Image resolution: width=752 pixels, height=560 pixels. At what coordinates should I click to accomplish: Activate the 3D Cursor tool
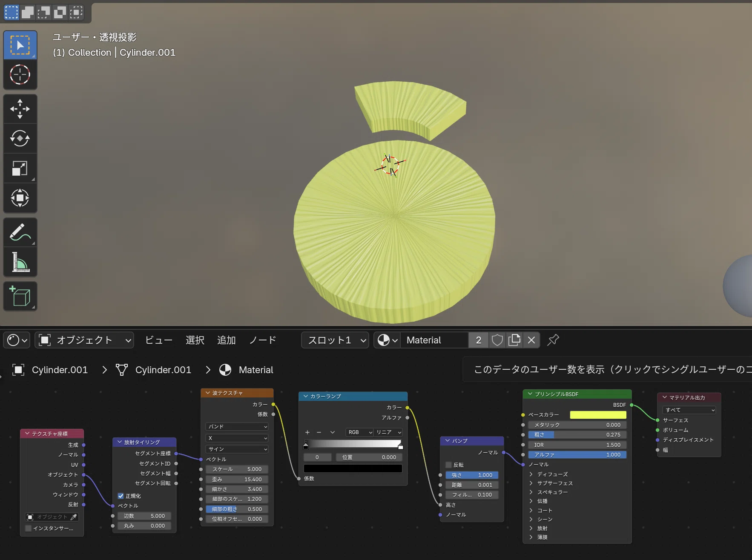[20, 75]
